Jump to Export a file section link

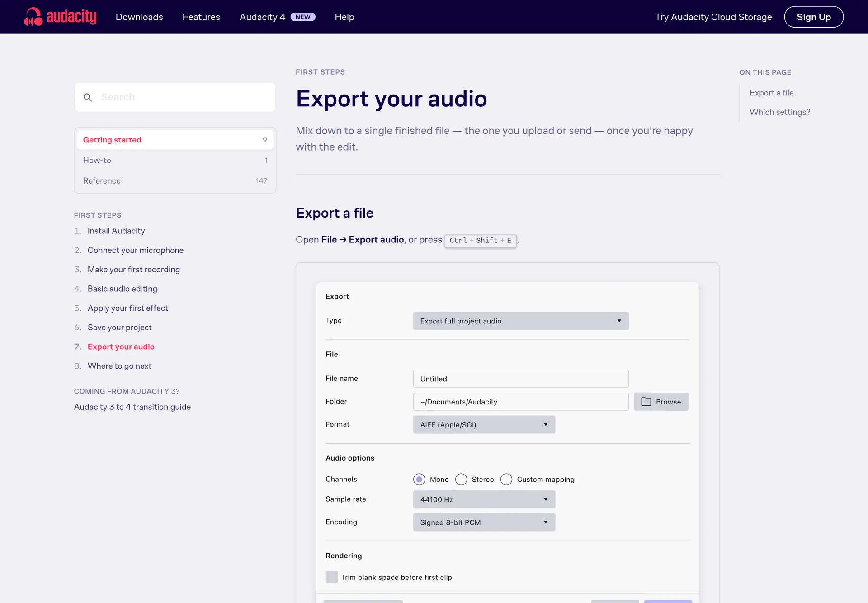click(x=771, y=93)
